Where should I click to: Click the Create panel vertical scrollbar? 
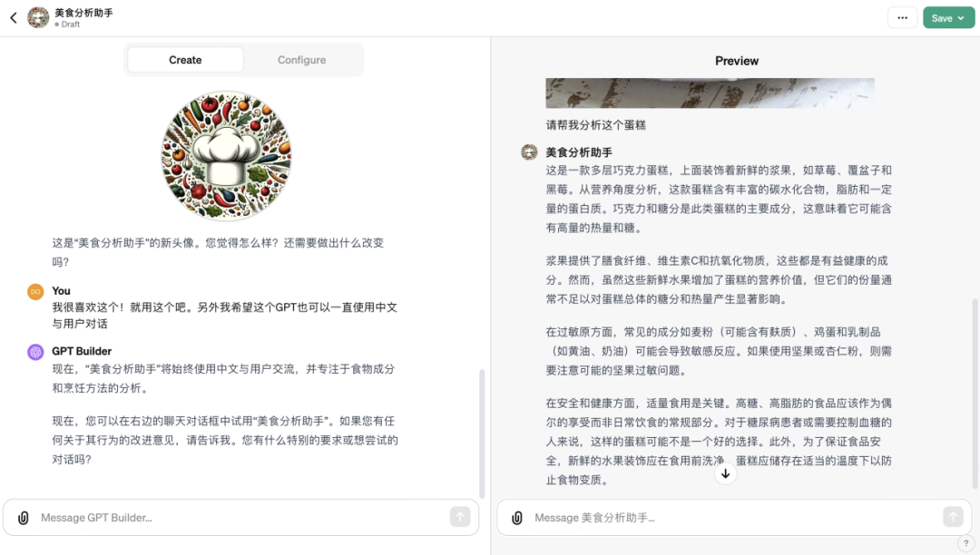(482, 433)
